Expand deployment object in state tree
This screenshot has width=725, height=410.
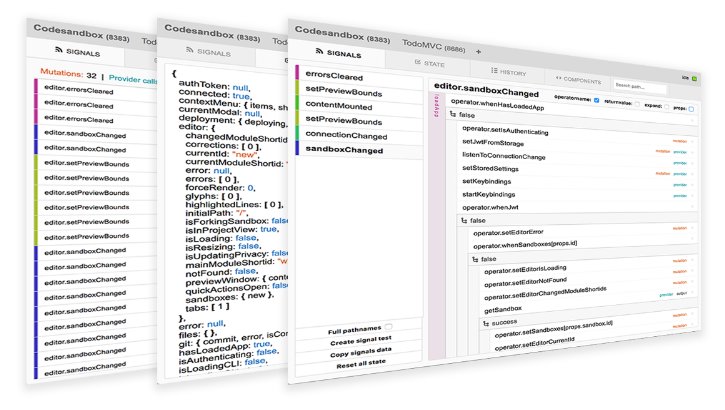233,121
